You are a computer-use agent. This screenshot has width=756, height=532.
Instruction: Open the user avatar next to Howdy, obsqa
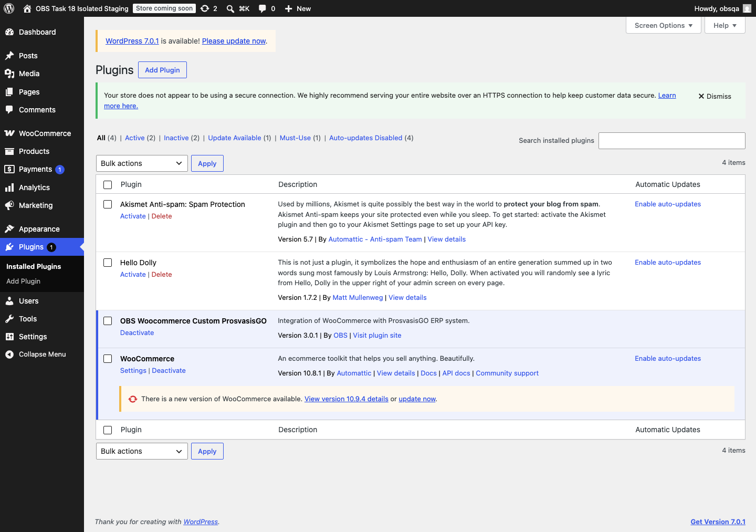(x=747, y=8)
